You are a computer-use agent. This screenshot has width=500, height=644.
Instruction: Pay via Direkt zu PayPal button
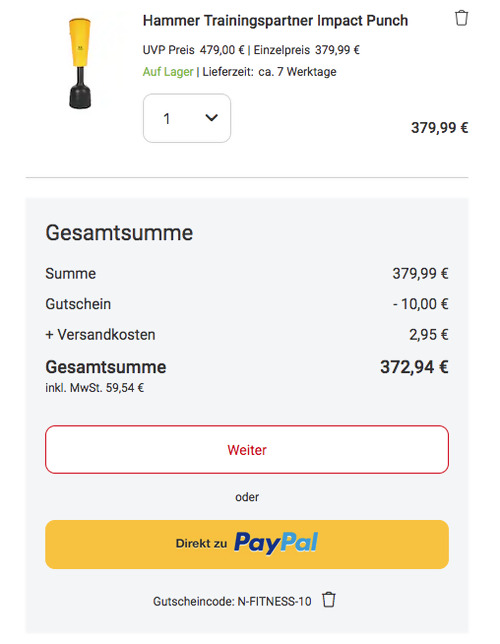(247, 544)
